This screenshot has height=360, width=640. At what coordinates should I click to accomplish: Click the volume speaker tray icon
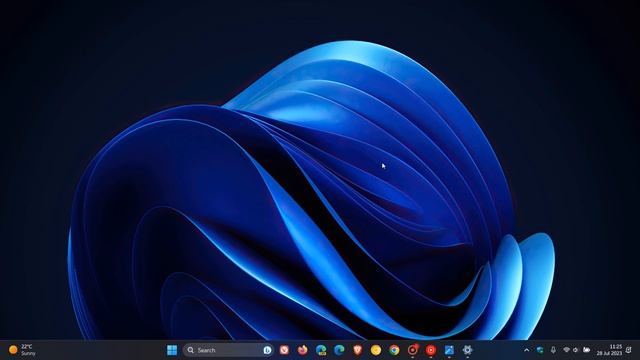point(576,350)
